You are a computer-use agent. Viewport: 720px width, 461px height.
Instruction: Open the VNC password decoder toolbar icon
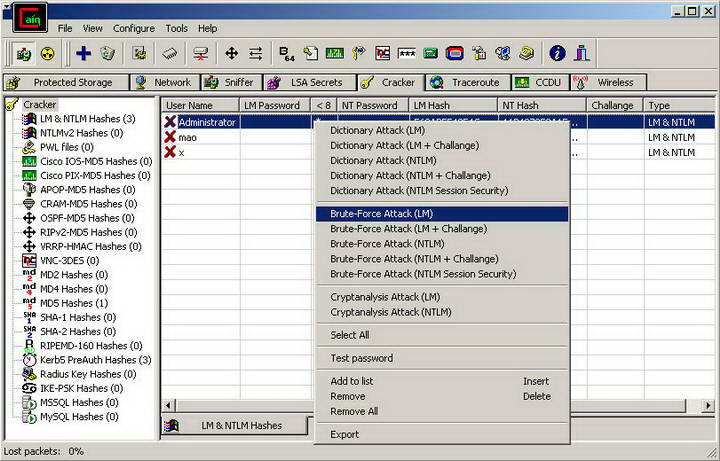[x=383, y=53]
